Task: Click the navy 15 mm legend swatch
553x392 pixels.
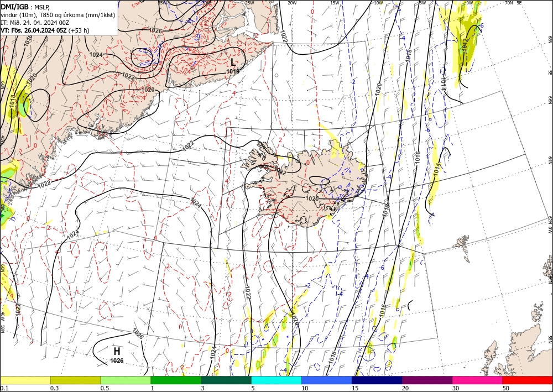Action: click(x=377, y=380)
